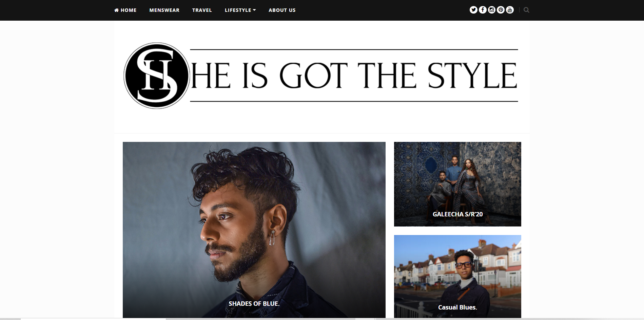644x320 pixels.
Task: Go to the MENSWEAR menu item
Action: [x=164, y=10]
